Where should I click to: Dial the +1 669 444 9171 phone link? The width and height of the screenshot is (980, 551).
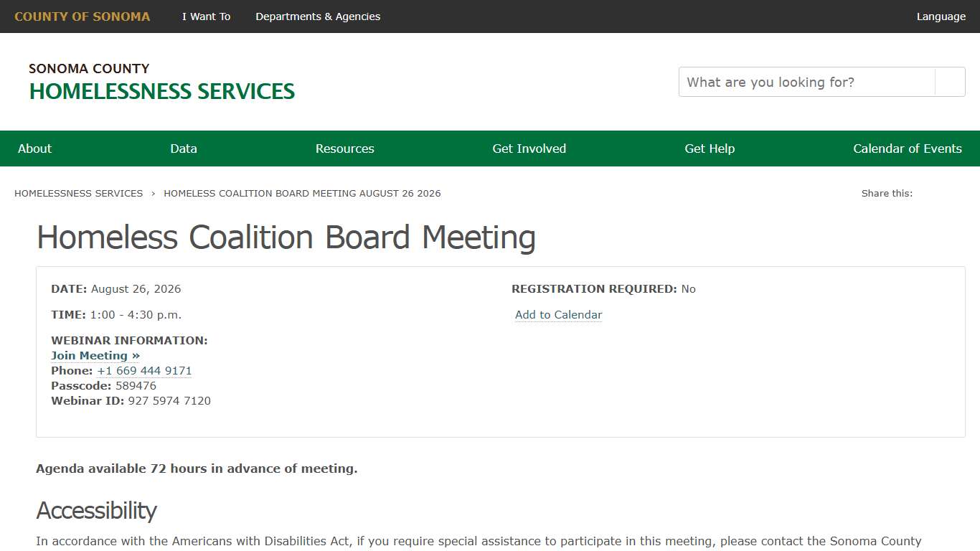click(144, 370)
